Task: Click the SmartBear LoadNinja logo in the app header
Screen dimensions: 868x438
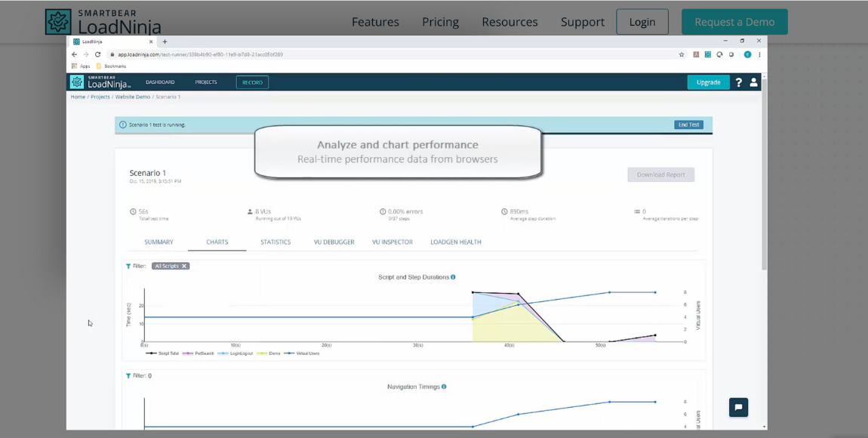Action: 97,82
